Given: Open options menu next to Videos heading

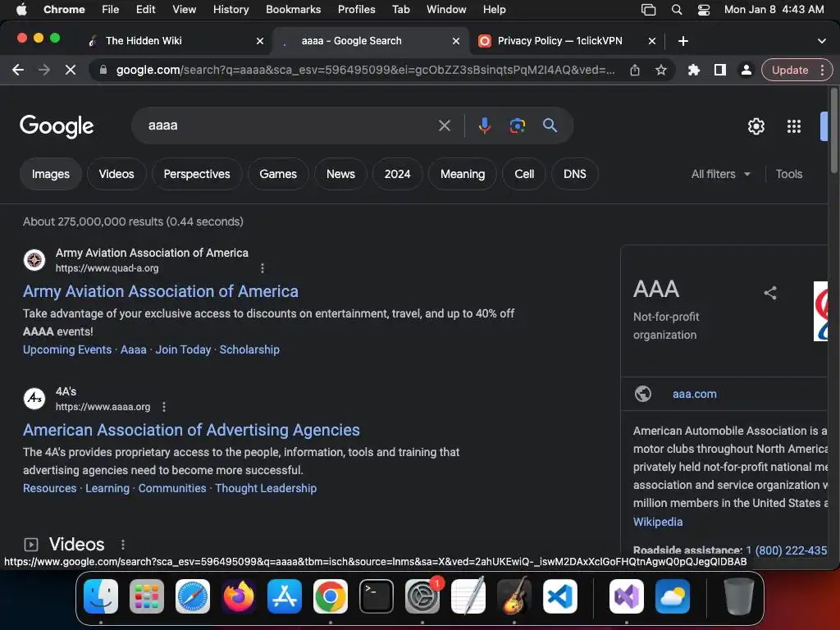Looking at the screenshot, I should pyautogui.click(x=123, y=545).
